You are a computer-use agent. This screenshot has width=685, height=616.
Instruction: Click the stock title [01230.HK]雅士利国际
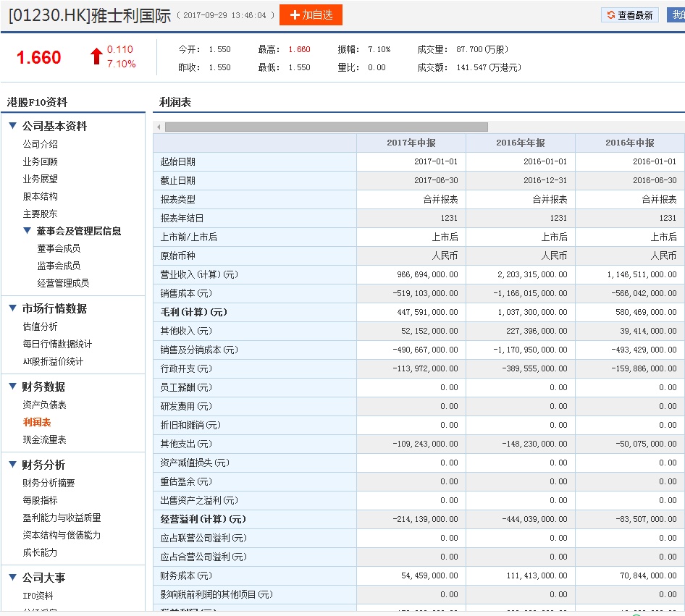click(90, 16)
